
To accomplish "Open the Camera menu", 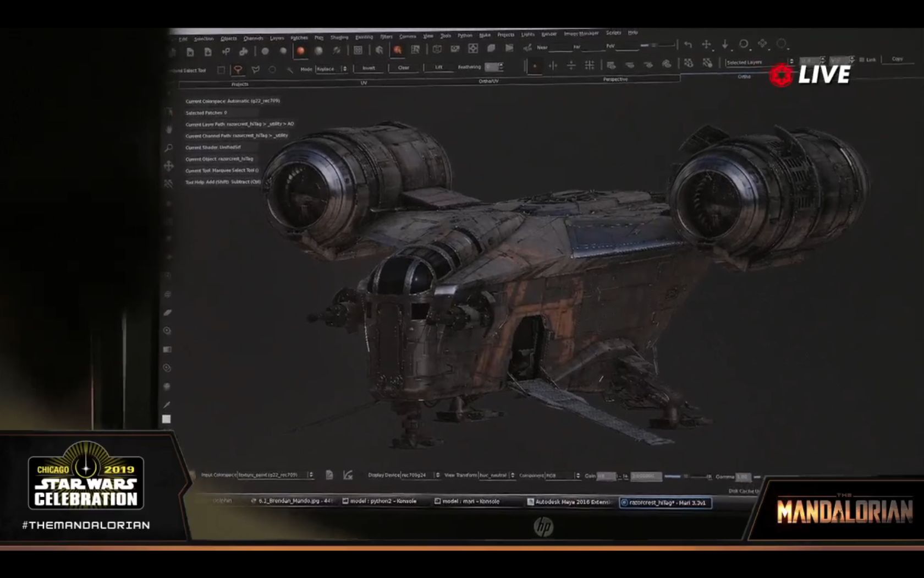I will coord(408,36).
